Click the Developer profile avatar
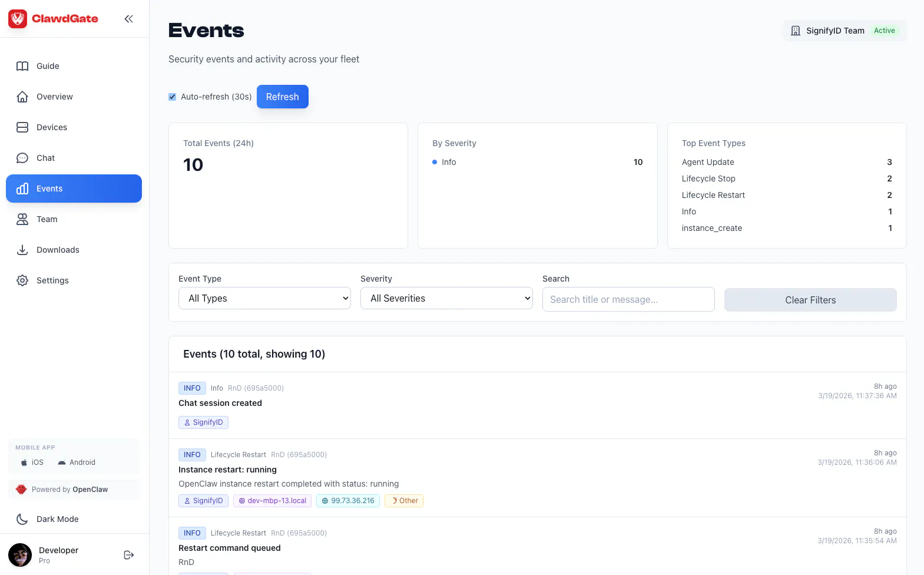The image size is (924, 575). [x=20, y=555]
